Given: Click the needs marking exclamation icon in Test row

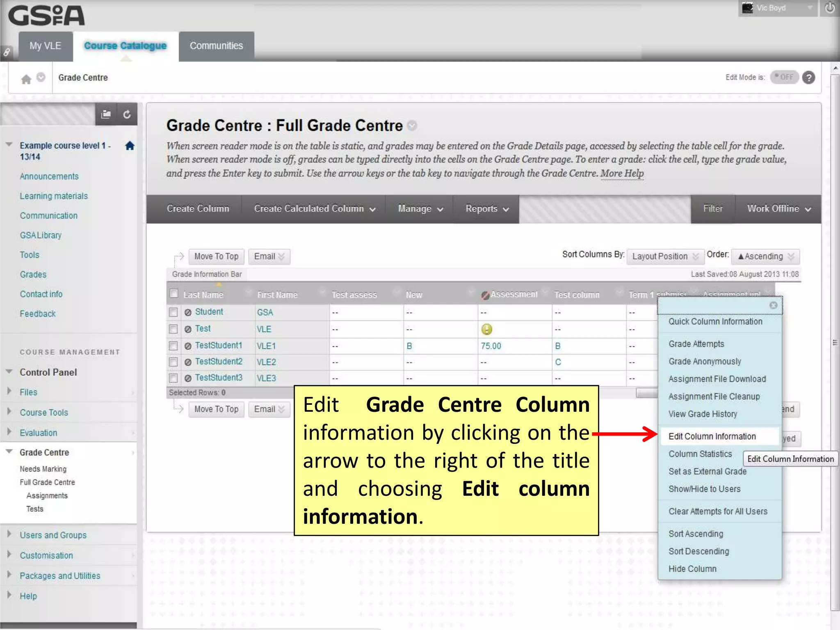Looking at the screenshot, I should pyautogui.click(x=486, y=329).
